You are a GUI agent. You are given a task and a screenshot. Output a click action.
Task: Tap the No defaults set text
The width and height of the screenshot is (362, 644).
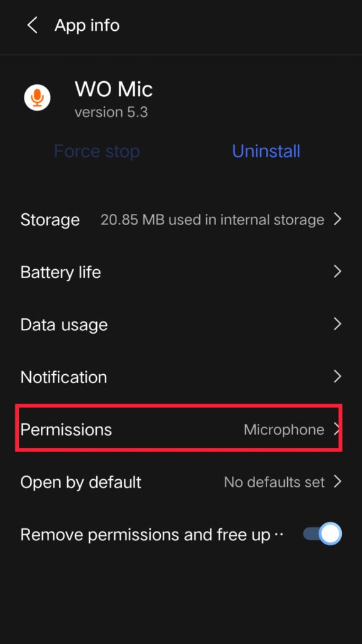274,482
